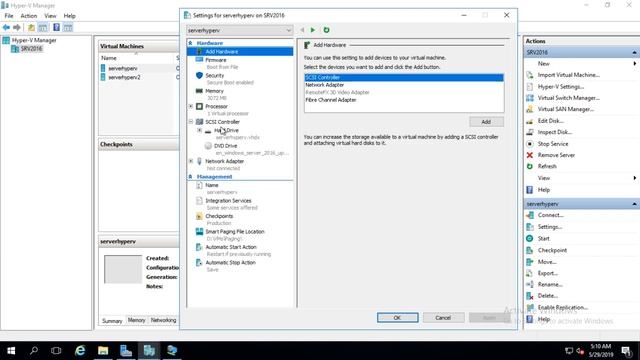Click the Remove Server red X icon
The height and width of the screenshot is (360, 640).
(529, 155)
